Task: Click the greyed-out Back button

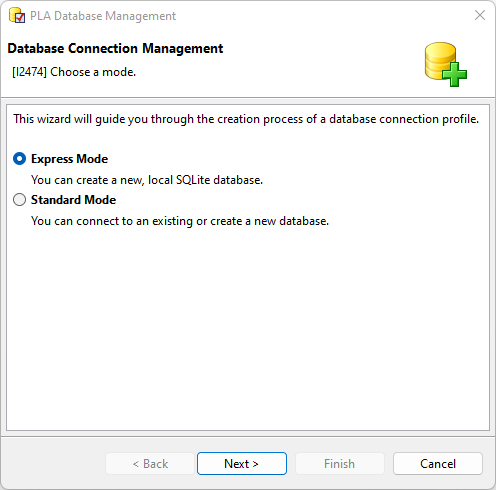Action: pyautogui.click(x=150, y=463)
